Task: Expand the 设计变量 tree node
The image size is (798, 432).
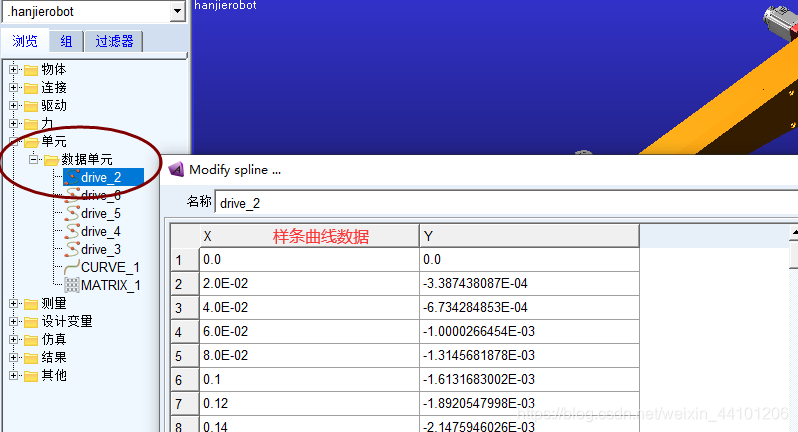Action: [14, 321]
